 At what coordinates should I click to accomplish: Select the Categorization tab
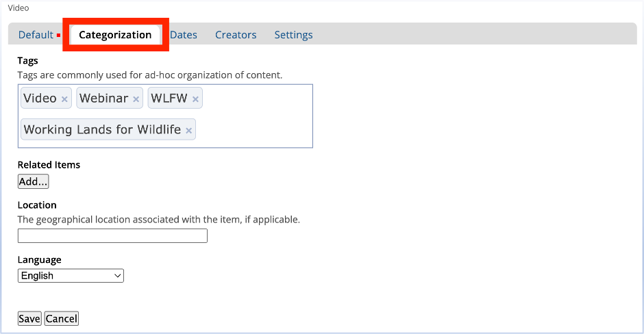[115, 35]
